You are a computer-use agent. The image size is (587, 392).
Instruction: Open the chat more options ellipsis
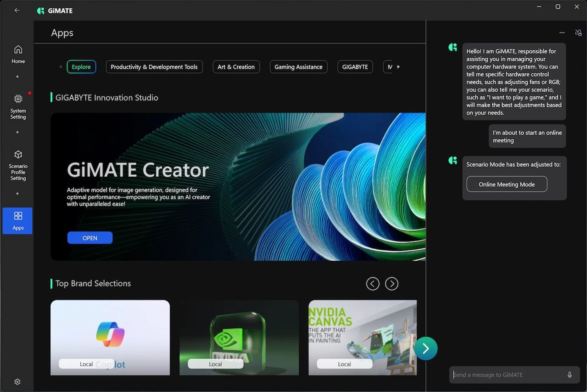pyautogui.click(x=562, y=32)
